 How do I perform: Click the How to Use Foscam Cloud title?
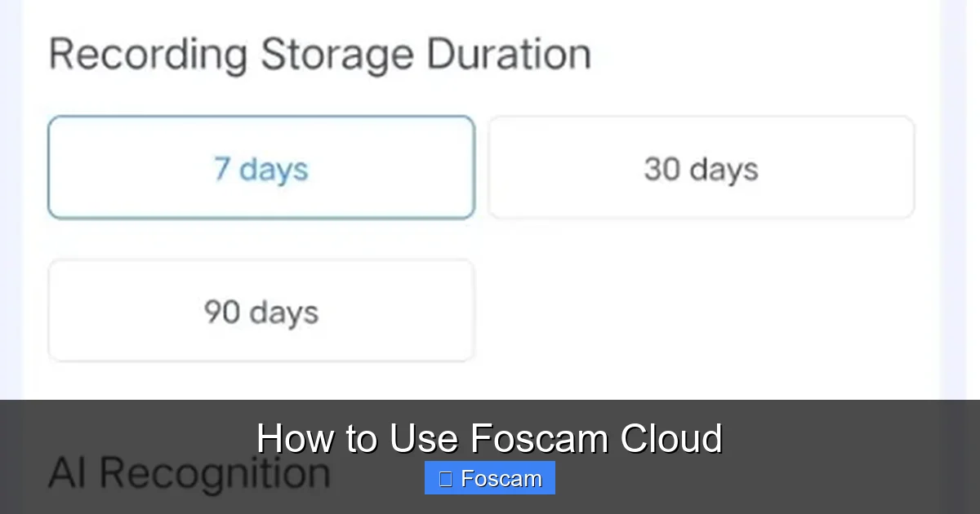(489, 438)
